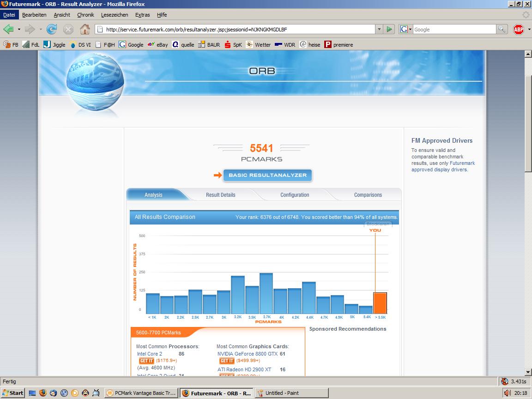The height and width of the screenshot is (399, 532).
Task: Switch to the Result Details tab
Action: coord(221,195)
